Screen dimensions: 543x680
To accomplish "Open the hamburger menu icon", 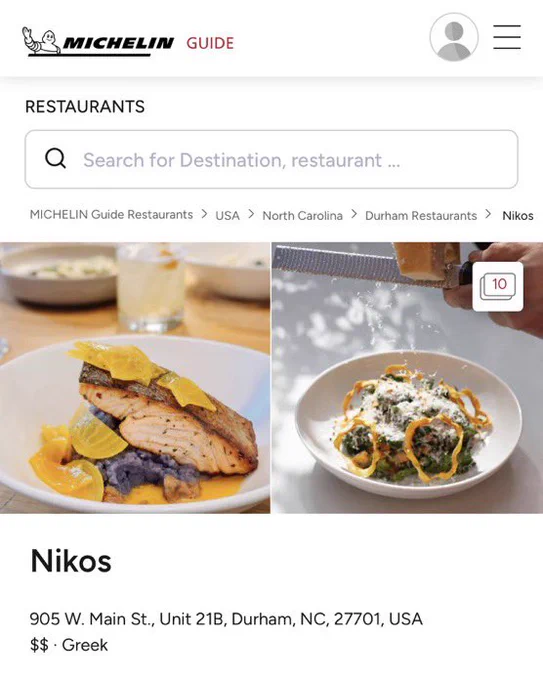I will [507, 37].
